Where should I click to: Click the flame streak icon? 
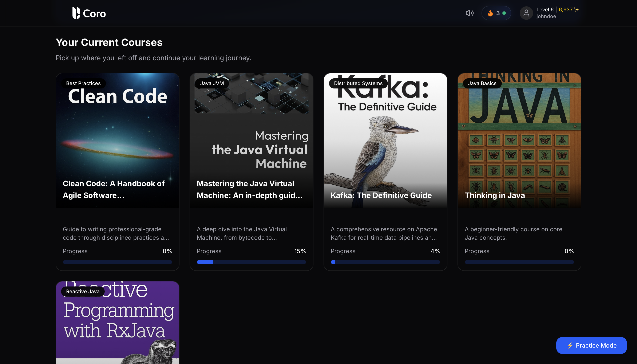click(490, 13)
